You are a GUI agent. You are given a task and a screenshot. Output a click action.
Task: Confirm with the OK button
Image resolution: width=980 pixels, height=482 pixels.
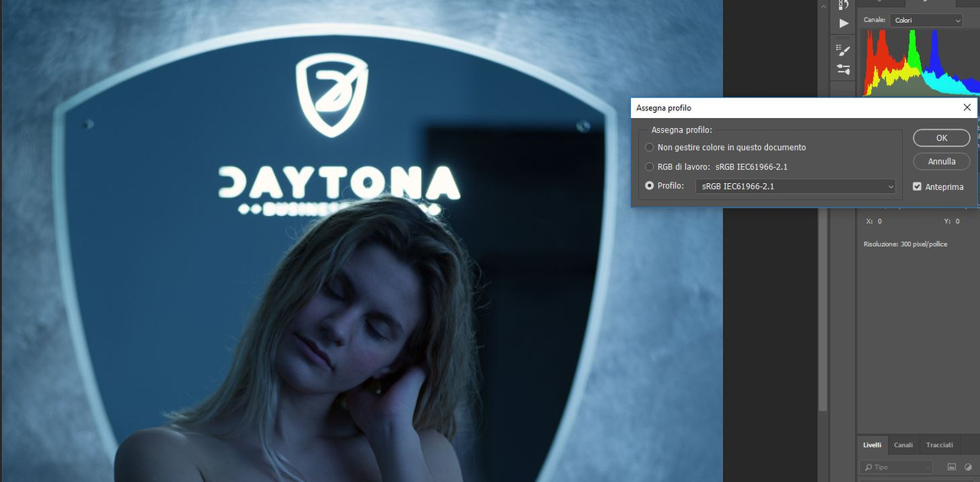942,138
